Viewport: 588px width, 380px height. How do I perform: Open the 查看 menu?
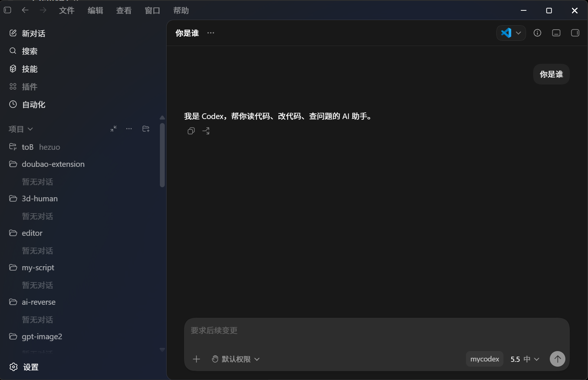pyautogui.click(x=124, y=10)
